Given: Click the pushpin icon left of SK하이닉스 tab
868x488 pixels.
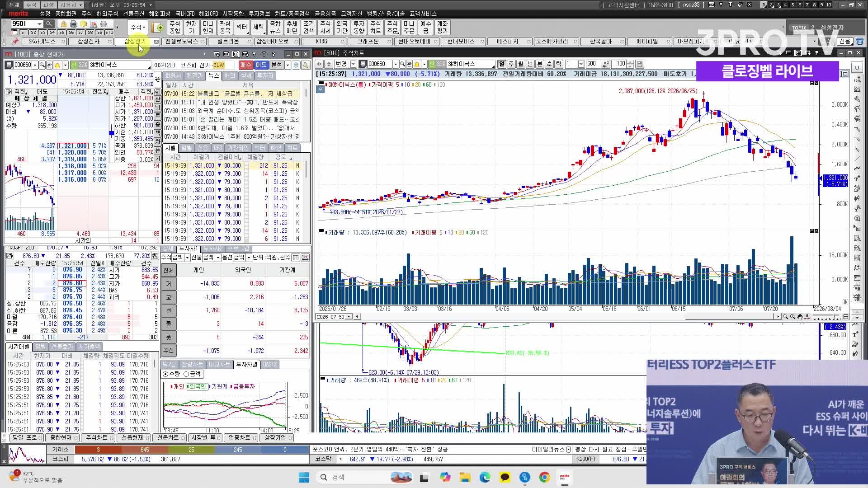Looking at the screenshot, I should click(x=15, y=42).
